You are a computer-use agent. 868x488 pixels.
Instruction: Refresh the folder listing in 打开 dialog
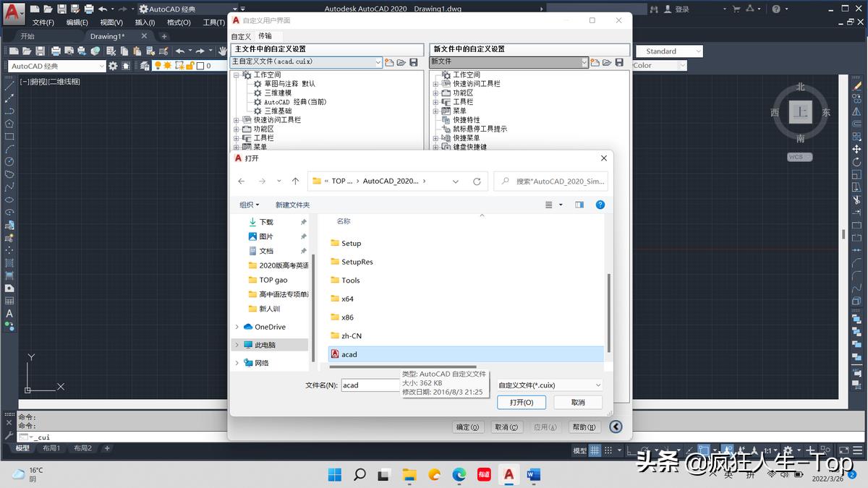pos(477,181)
